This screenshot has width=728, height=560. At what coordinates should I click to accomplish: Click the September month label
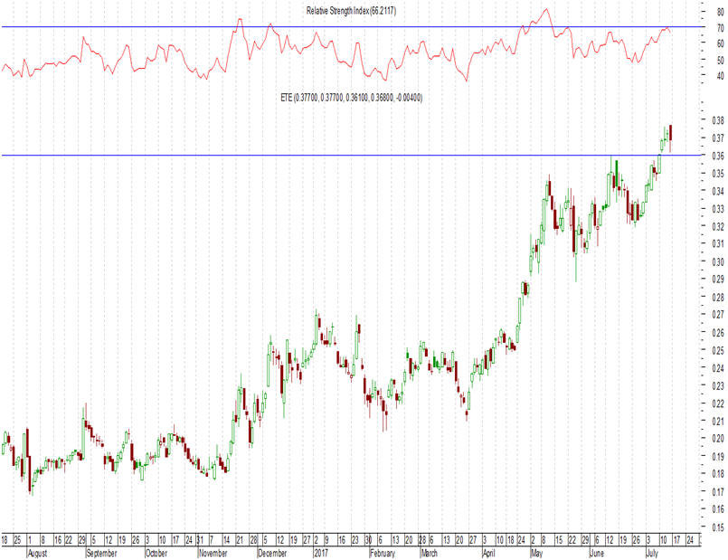(101, 553)
